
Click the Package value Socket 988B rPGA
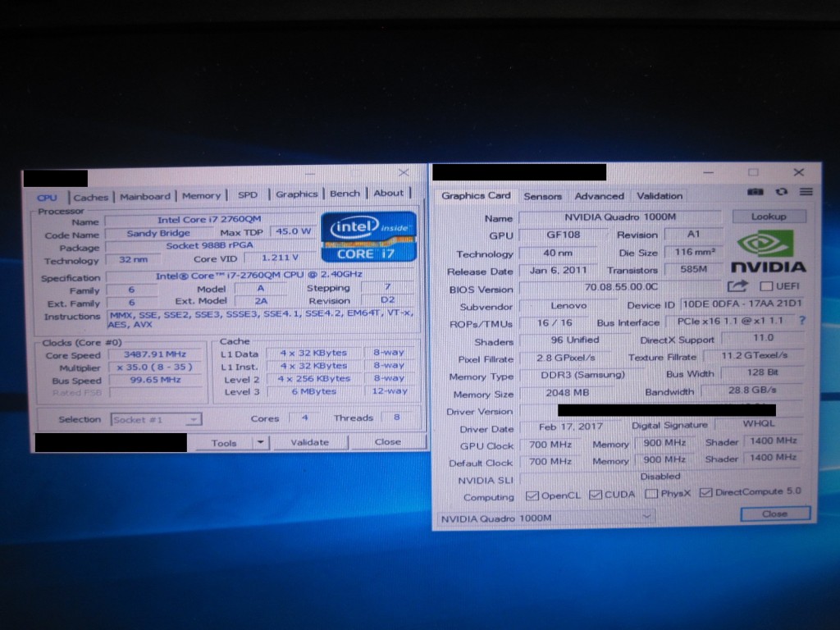coord(209,245)
